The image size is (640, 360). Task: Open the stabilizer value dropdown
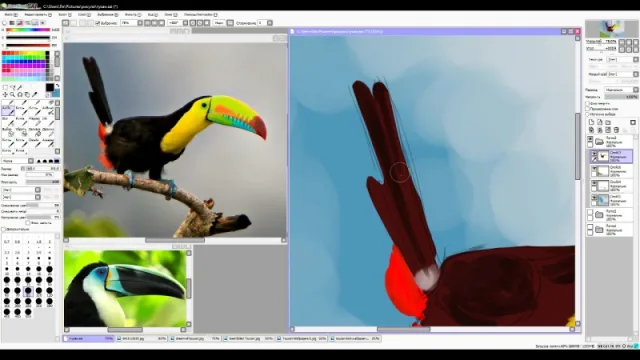pos(270,23)
